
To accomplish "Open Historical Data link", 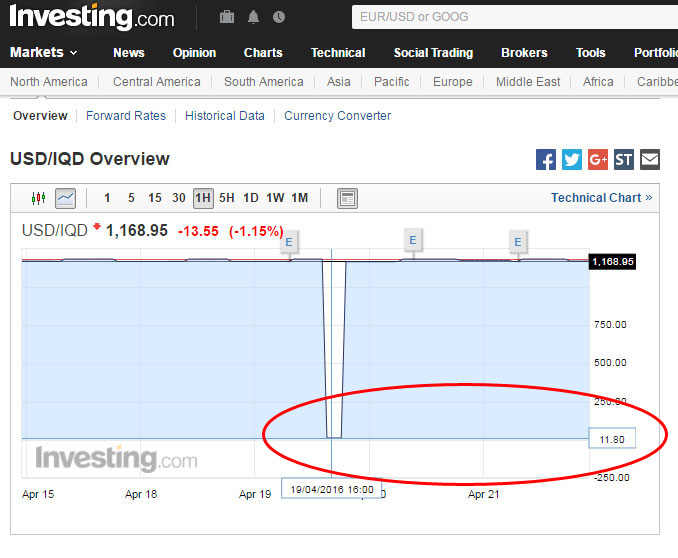I will coord(224,116).
